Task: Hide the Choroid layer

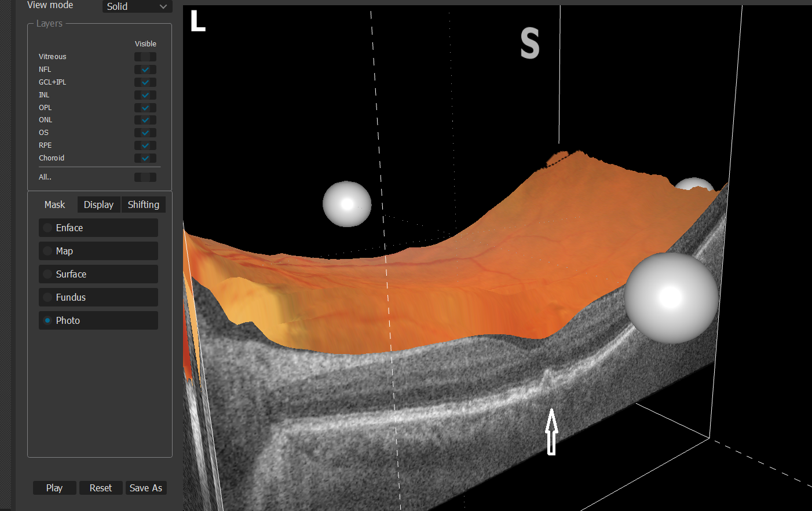Action: coord(145,158)
